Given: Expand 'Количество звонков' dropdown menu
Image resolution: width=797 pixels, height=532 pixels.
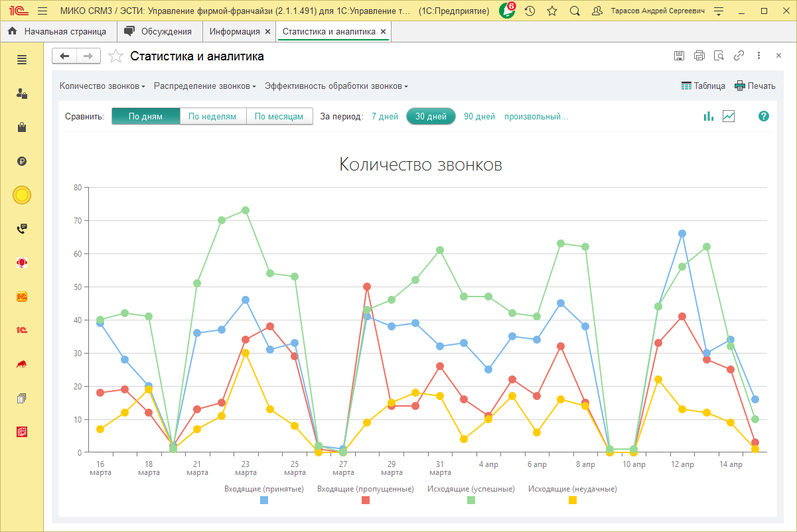Looking at the screenshot, I should 102,86.
